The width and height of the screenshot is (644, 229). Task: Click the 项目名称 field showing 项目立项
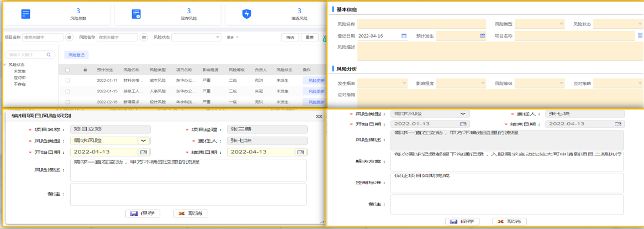tap(110, 129)
